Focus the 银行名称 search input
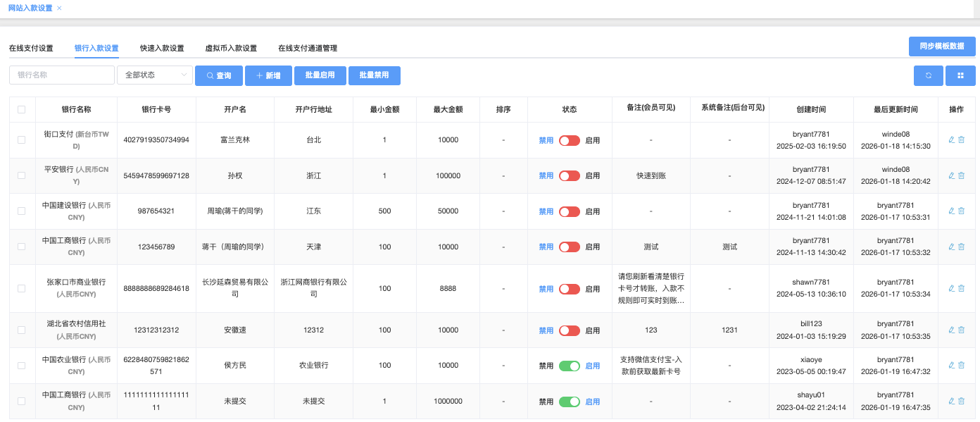Screen dimensions: 980x422 tap(62, 75)
